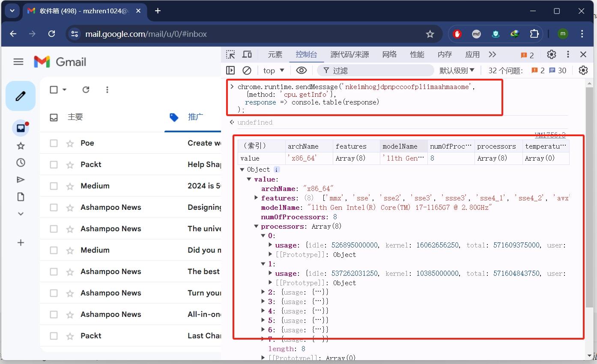Select the Poe email checkbox
This screenshot has height=364, width=597.
point(54,143)
